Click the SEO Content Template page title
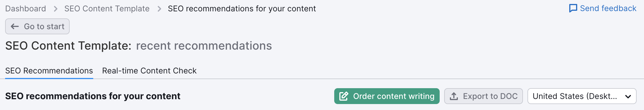The height and width of the screenshot is (110, 644). tap(68, 46)
